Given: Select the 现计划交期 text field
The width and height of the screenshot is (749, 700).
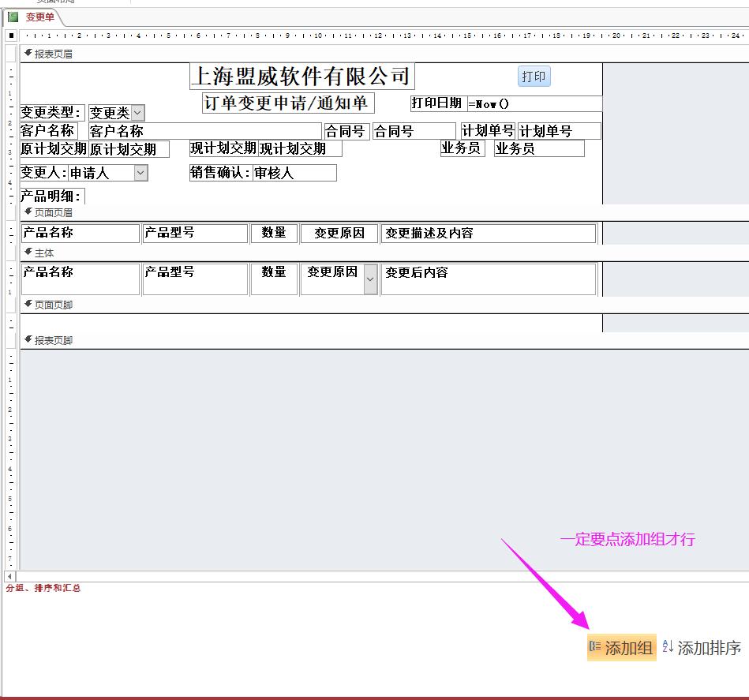Looking at the screenshot, I should (x=300, y=148).
